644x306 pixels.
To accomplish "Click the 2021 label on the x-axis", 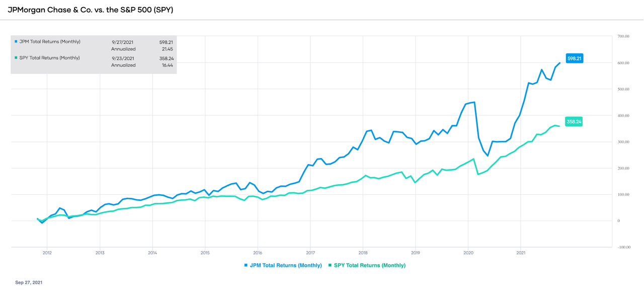I will [521, 253].
